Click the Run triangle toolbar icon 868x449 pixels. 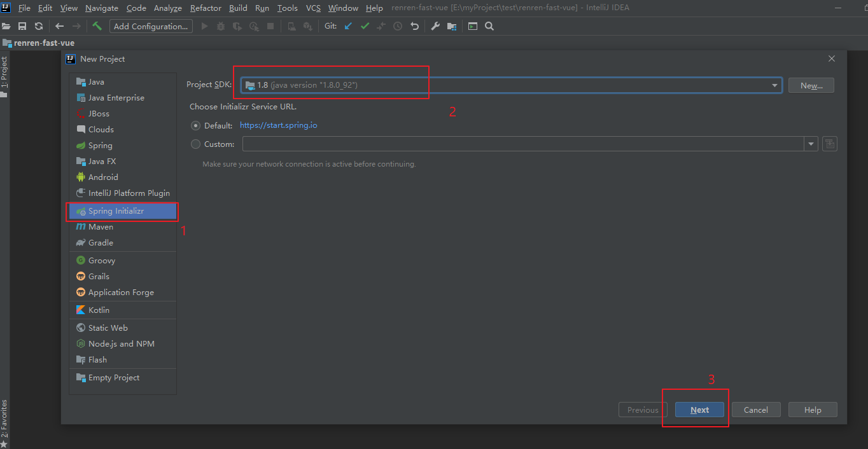click(x=204, y=26)
